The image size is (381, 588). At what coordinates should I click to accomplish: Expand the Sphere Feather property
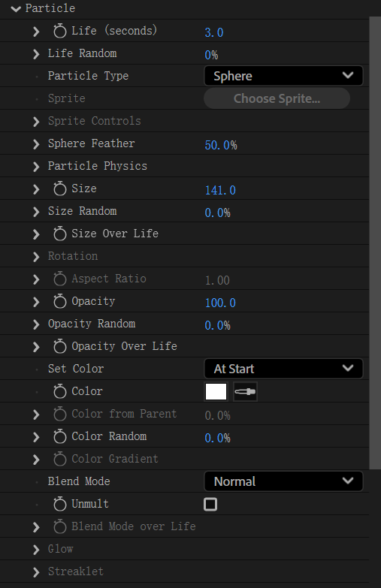36,143
